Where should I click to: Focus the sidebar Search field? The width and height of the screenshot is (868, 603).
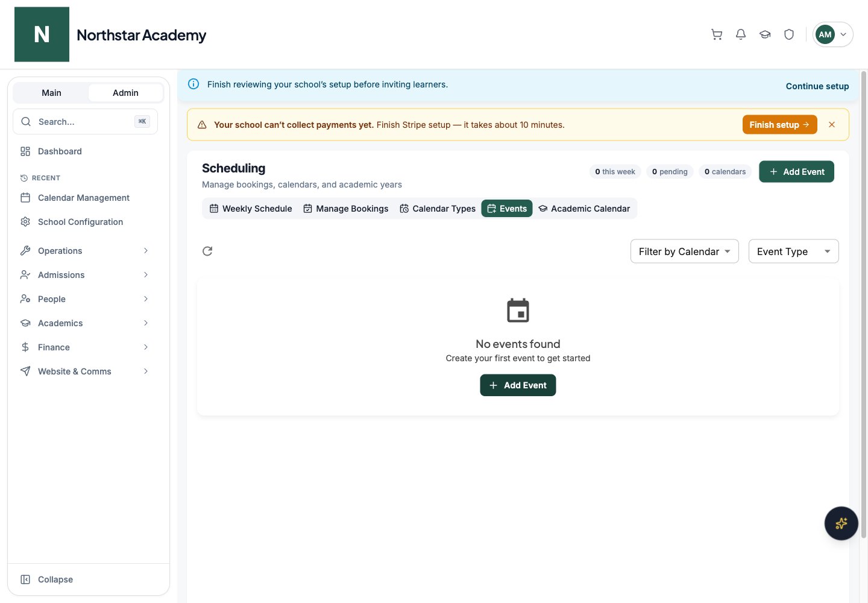coord(85,122)
